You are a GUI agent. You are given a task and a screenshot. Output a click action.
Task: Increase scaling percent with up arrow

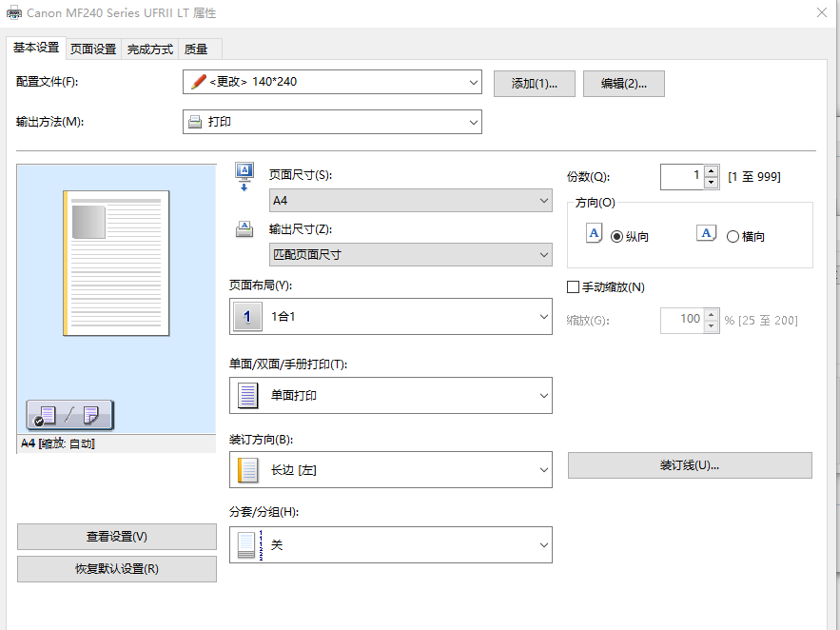point(711,315)
